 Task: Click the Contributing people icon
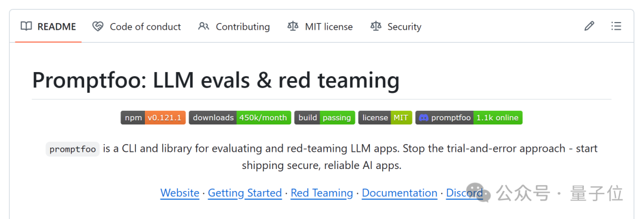coord(203,27)
